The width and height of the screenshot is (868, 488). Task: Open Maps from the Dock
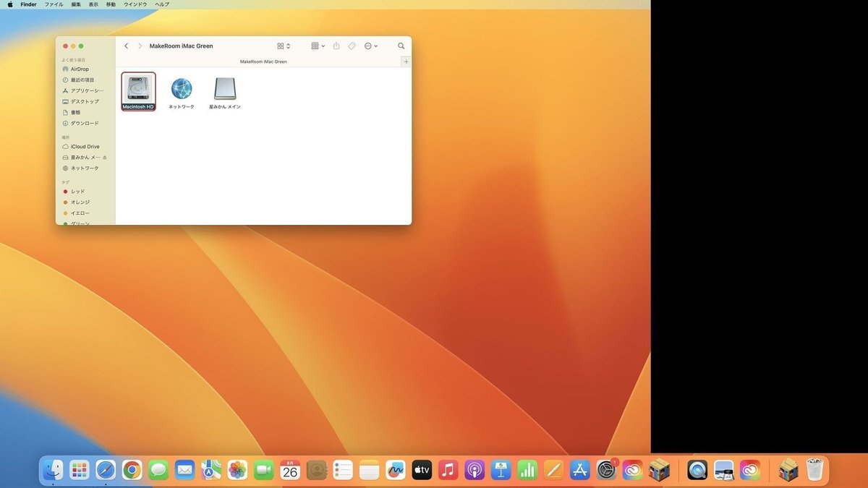click(x=211, y=471)
